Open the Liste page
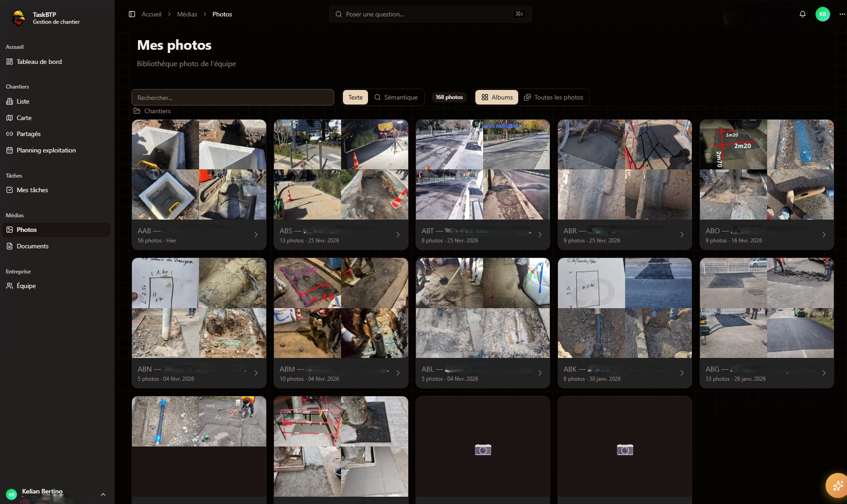Screen dimensions: 847x504 (56, 101)
